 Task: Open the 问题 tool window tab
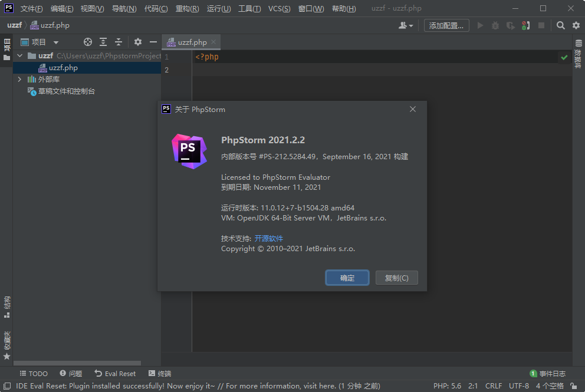pyautogui.click(x=71, y=373)
